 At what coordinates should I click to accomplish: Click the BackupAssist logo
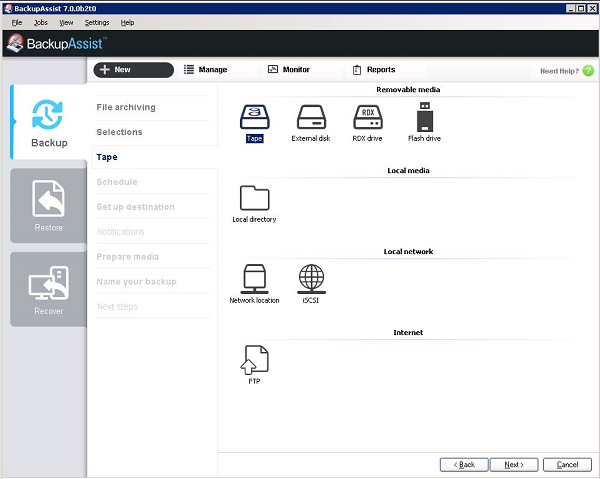pyautogui.click(x=57, y=43)
